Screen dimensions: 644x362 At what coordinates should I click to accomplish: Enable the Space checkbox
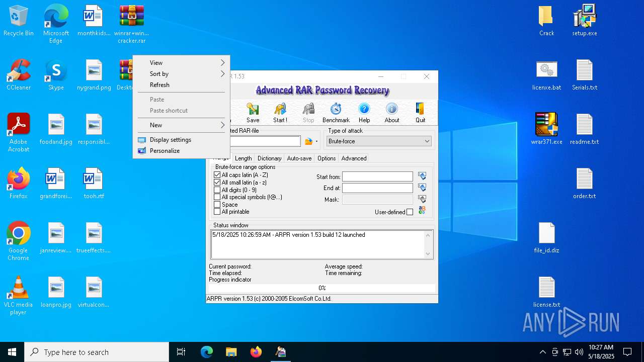pyautogui.click(x=217, y=205)
